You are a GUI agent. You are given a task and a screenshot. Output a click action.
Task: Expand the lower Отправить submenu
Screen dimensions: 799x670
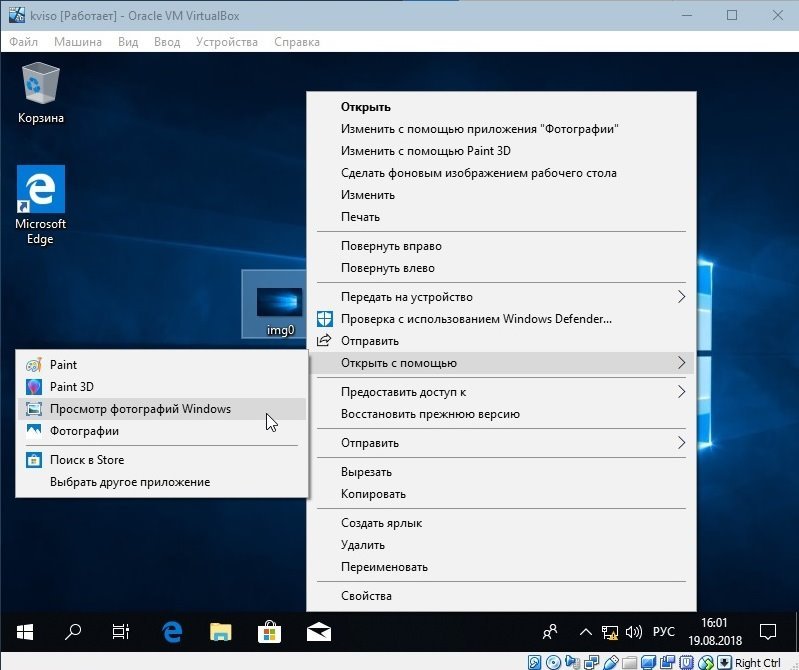point(501,443)
